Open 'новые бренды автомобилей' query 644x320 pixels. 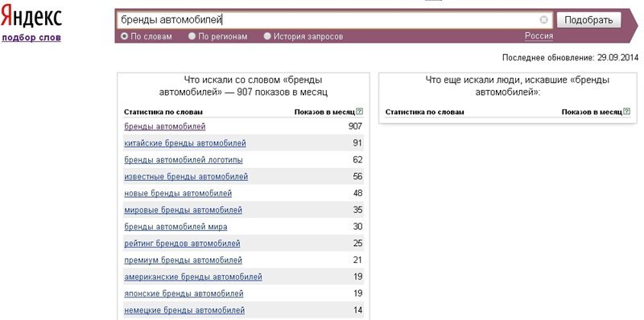(178, 193)
